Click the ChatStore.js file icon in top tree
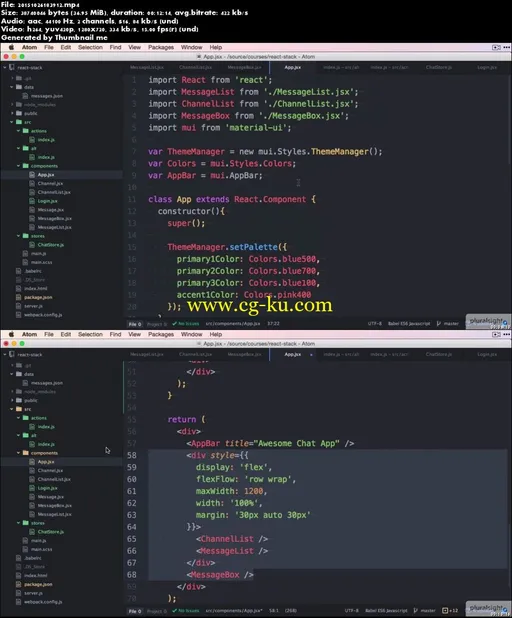This screenshot has width=512, height=618. click(x=32, y=245)
